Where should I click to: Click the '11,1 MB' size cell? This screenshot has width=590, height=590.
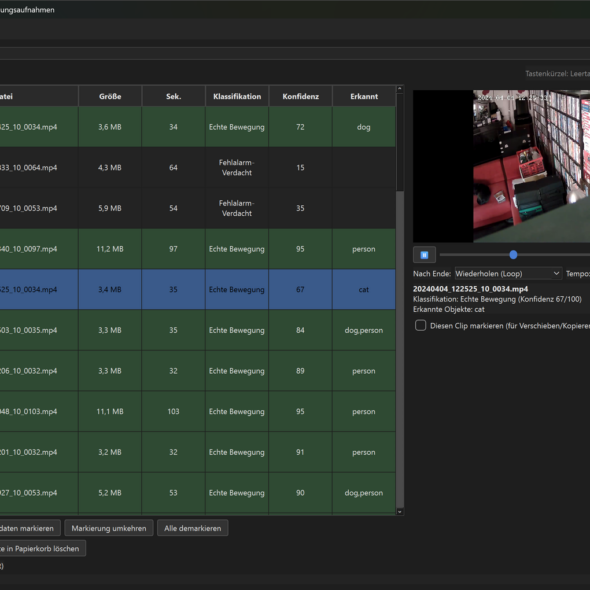click(x=110, y=411)
